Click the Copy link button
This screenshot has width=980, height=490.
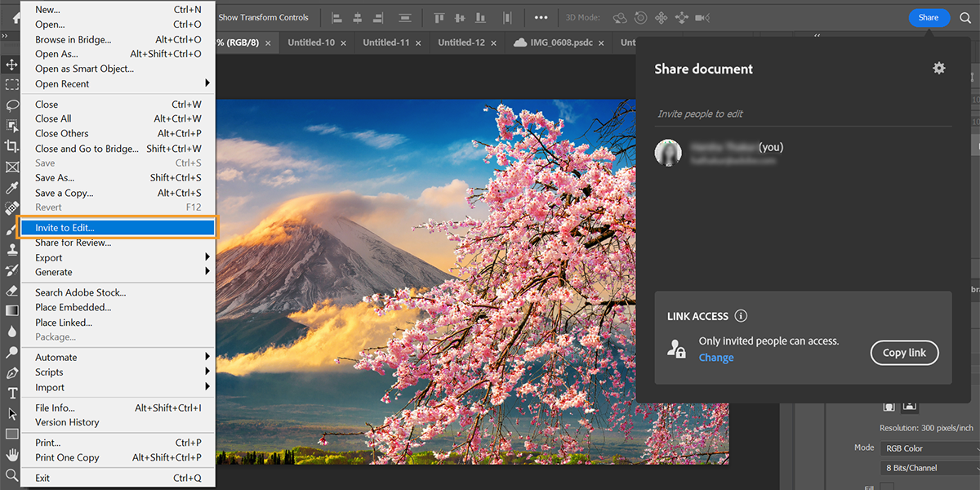(904, 353)
